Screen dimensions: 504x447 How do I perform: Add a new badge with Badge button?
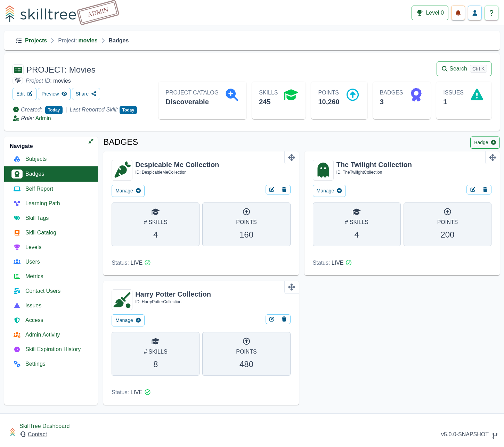point(485,142)
